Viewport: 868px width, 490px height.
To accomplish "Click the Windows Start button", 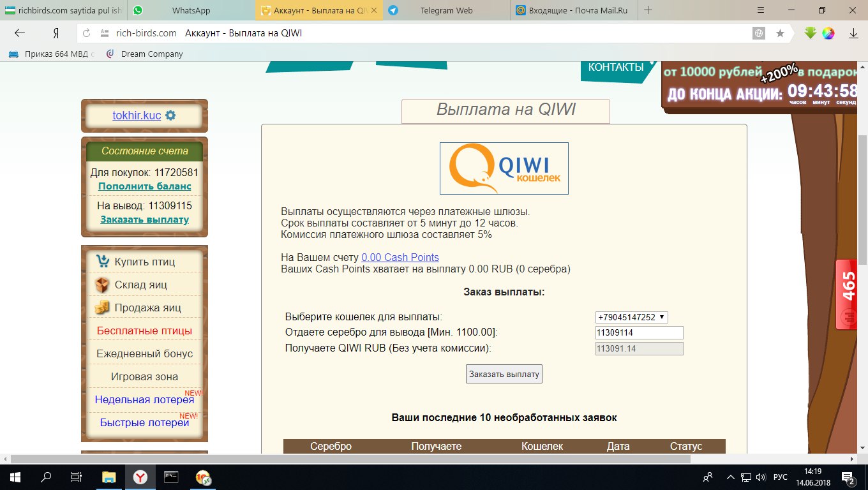I will pos(14,477).
